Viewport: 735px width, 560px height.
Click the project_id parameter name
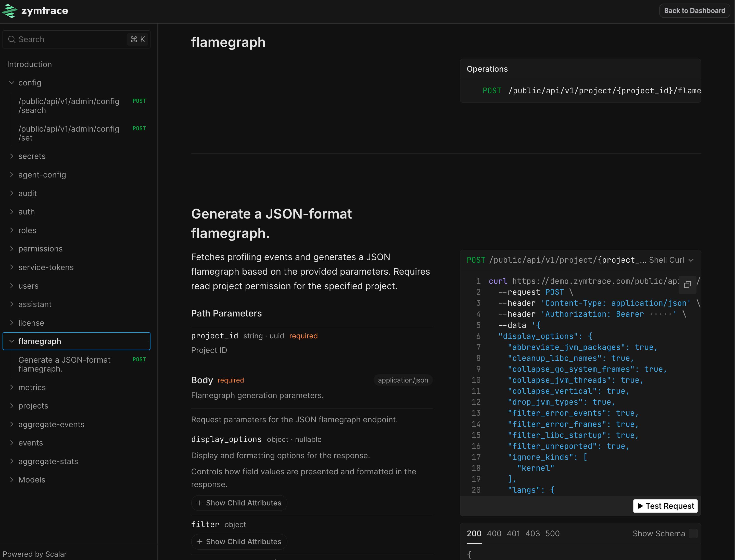tap(215, 336)
